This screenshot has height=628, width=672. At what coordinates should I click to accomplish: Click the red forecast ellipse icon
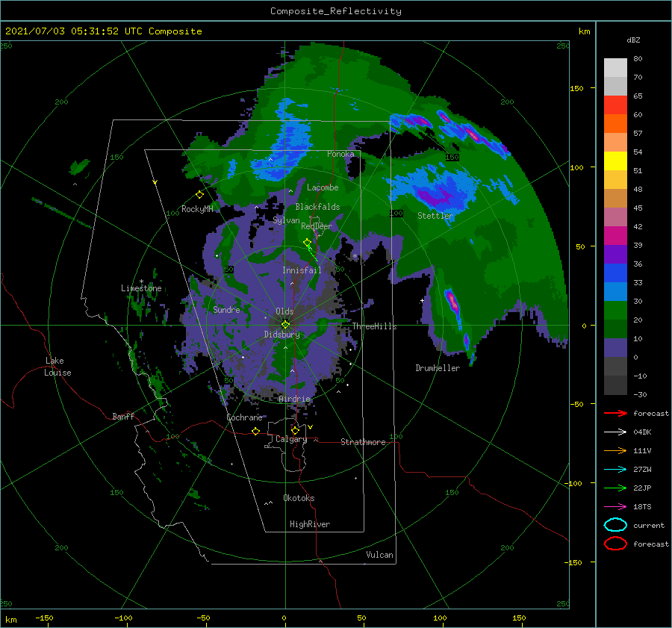(615, 544)
